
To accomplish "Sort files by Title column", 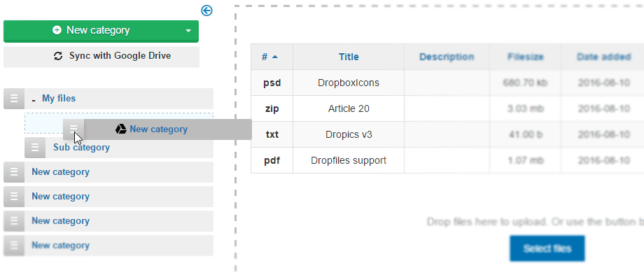I will pyautogui.click(x=349, y=57).
